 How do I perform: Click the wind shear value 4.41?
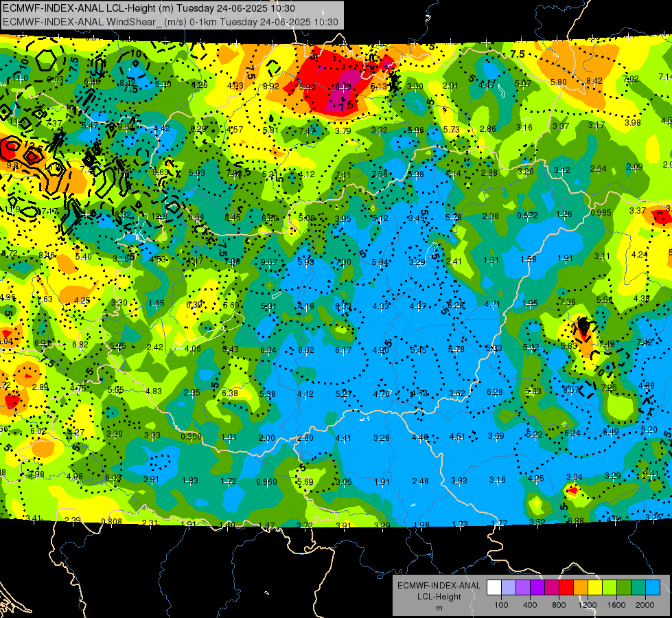(343, 438)
